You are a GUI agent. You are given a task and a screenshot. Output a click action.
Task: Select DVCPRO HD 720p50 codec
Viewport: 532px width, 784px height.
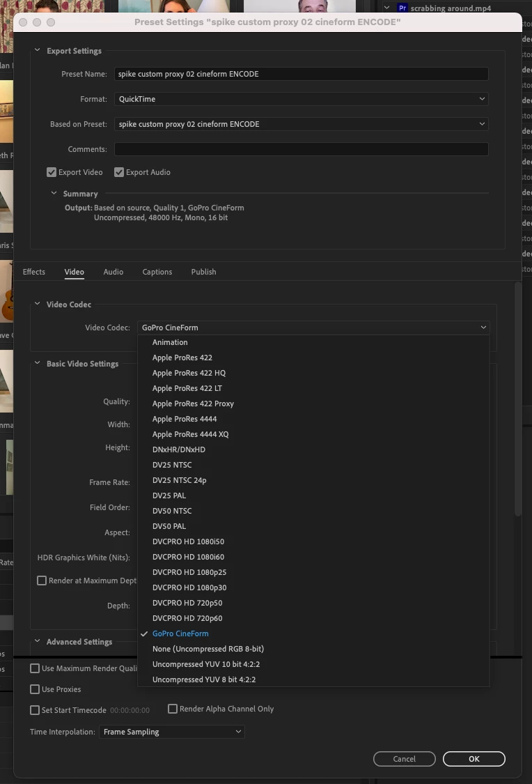pos(314,603)
